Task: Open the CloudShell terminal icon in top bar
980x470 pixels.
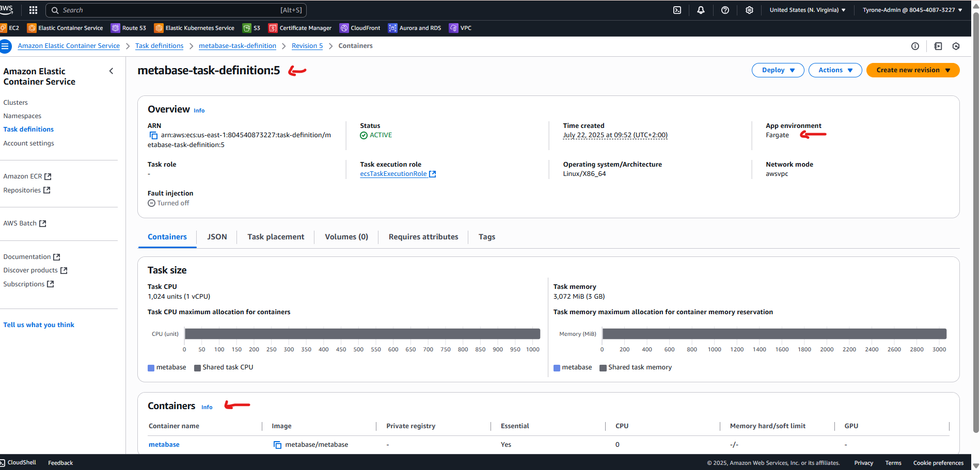Action: (x=677, y=10)
